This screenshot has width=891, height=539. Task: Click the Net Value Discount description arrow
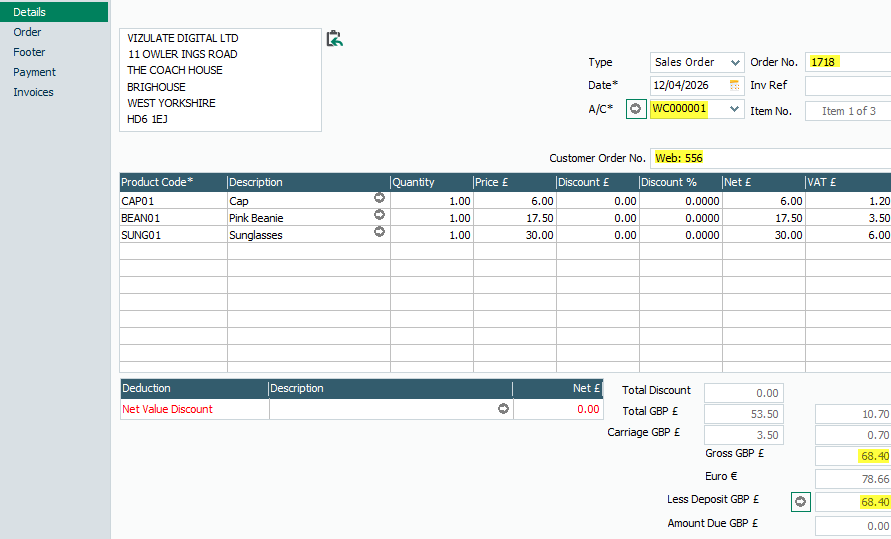click(503, 409)
